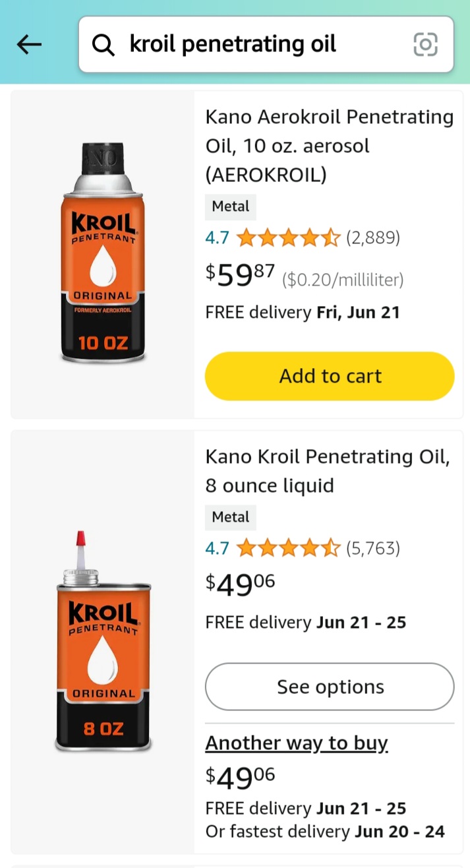Expand Another way to buy offers
This screenshot has height=868, width=470.
point(297,743)
